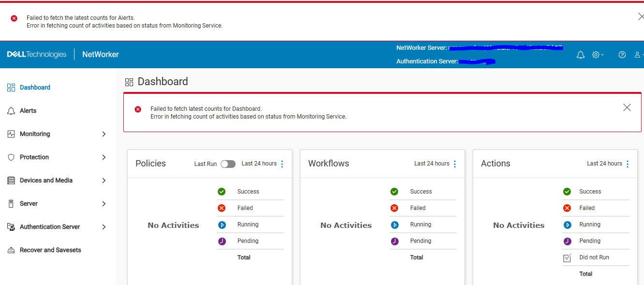Open notifications bell in header

(x=581, y=55)
